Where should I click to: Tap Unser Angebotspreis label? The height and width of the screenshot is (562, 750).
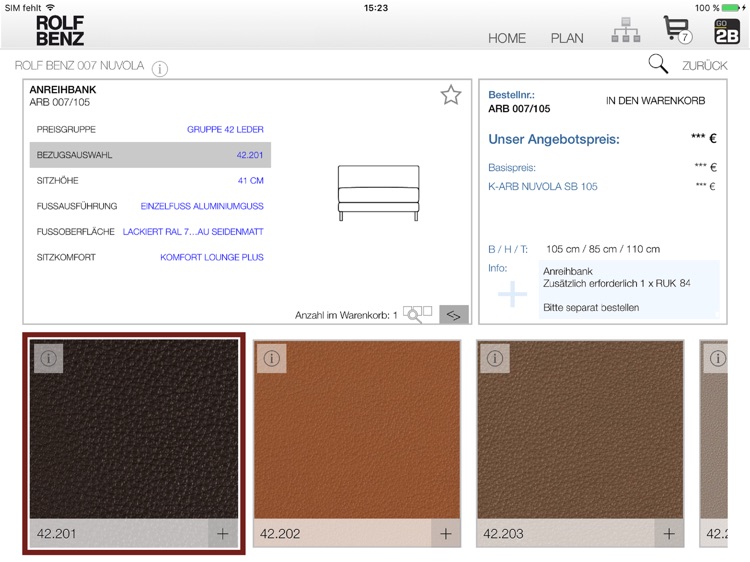[553, 139]
